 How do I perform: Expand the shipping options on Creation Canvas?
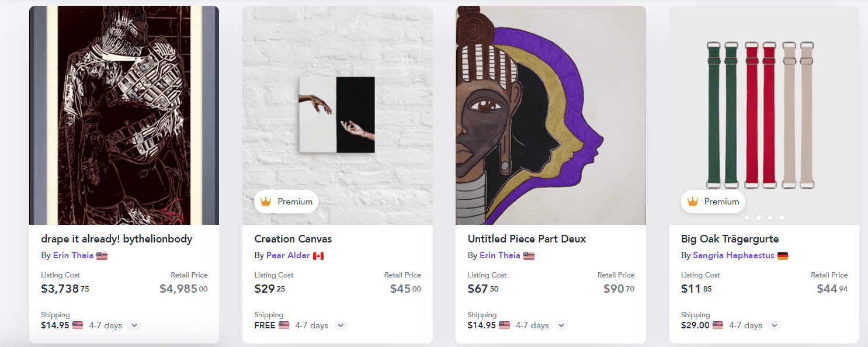(341, 325)
